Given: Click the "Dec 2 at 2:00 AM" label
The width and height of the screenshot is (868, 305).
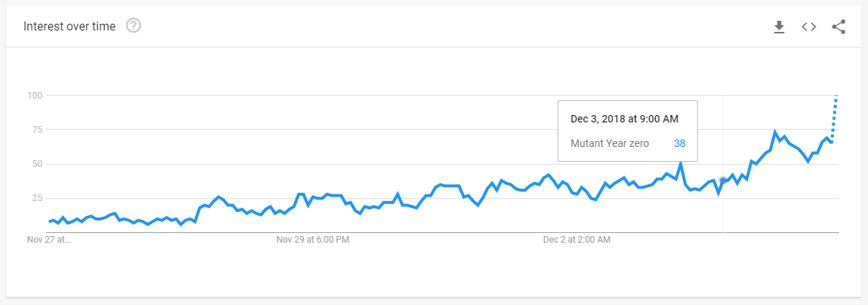Looking at the screenshot, I should click(x=577, y=240).
